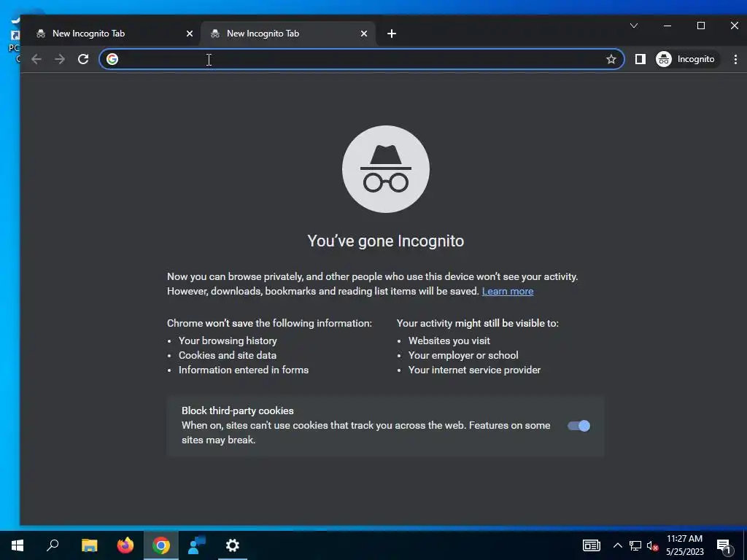The height and width of the screenshot is (560, 747).
Task: Reload the page with refresh icon
Action: 83,59
